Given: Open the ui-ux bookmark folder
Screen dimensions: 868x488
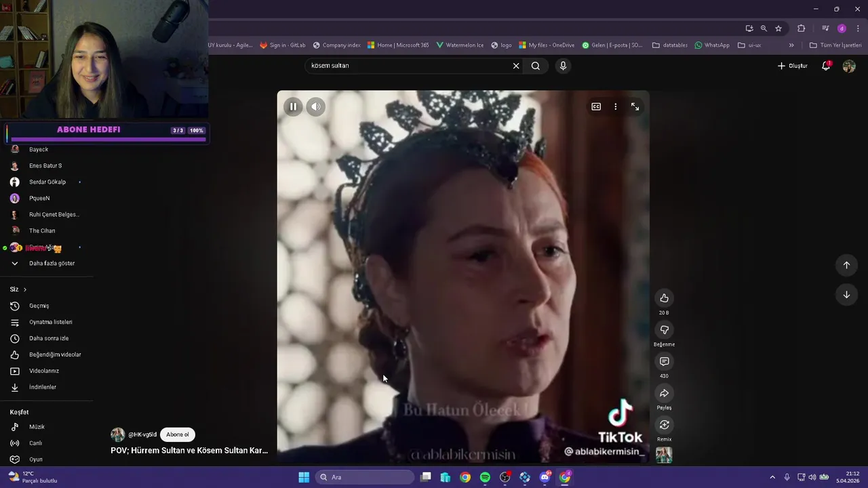Looking at the screenshot, I should click(749, 45).
